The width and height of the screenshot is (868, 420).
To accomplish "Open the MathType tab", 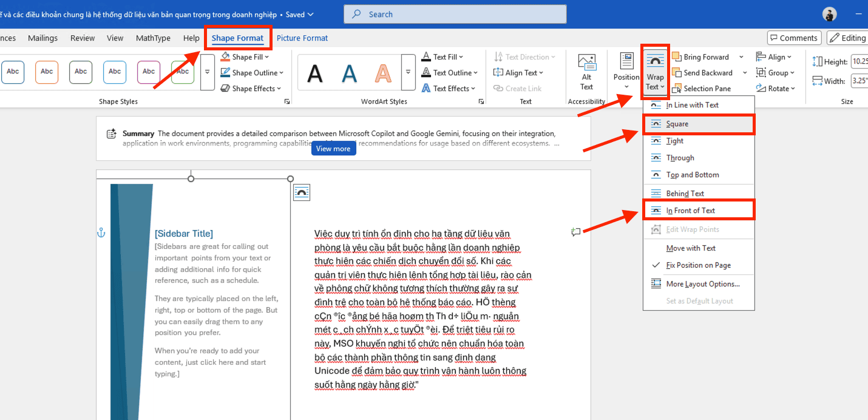I will point(153,38).
